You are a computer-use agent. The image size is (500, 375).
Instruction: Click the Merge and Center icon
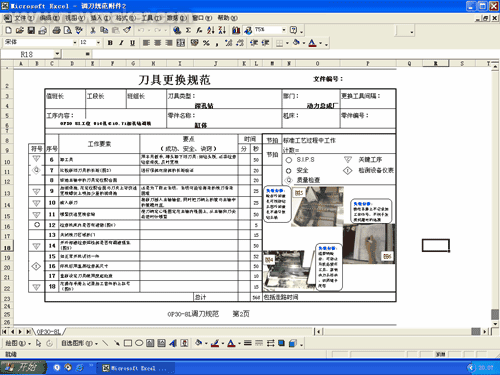tap(181, 43)
